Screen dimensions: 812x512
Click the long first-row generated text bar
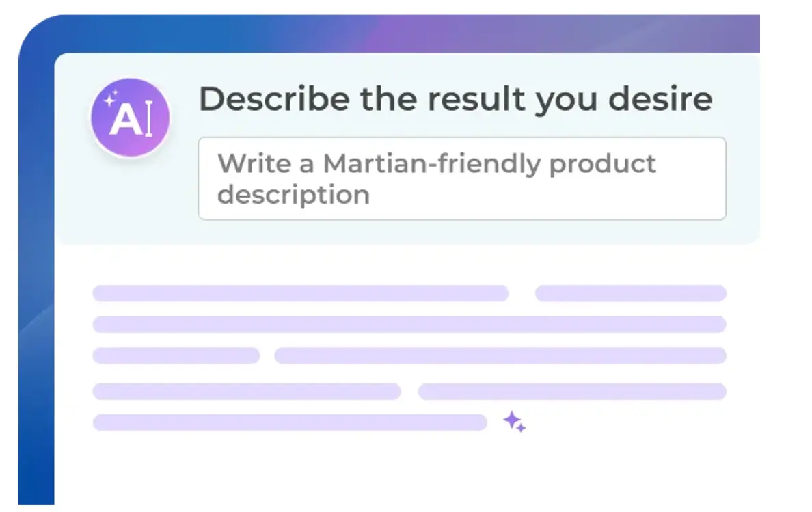pyautogui.click(x=300, y=293)
